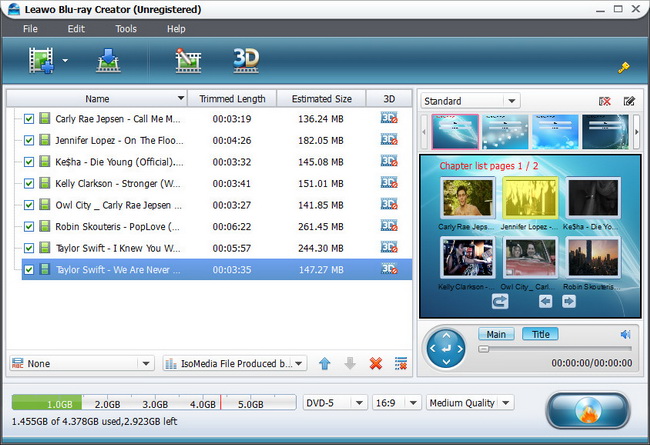This screenshot has height=445, width=650.
Task: Click the Main menu button
Action: pos(496,334)
